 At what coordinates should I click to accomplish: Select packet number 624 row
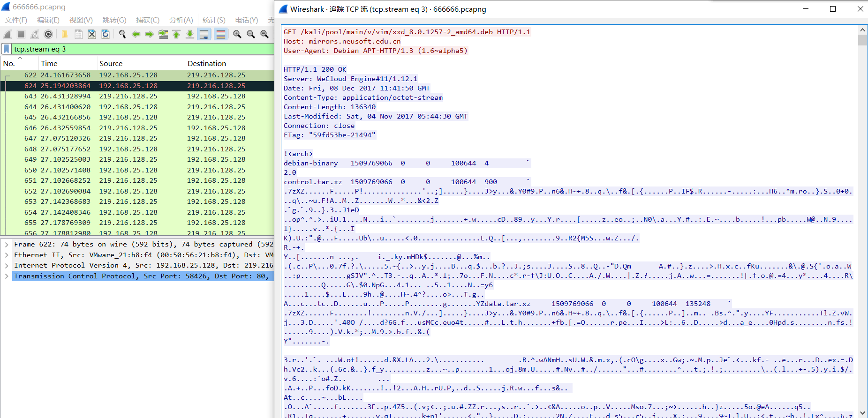137,86
